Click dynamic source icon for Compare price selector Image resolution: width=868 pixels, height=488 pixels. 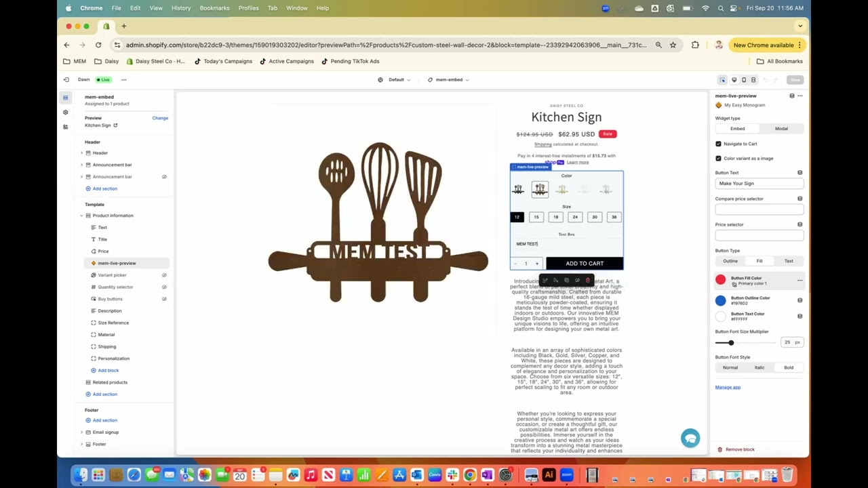click(800, 199)
